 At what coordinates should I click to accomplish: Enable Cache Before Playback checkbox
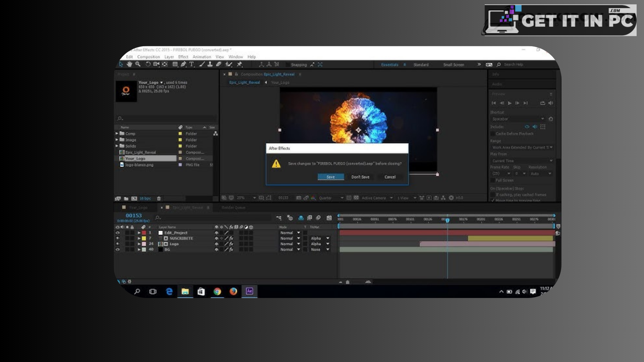coord(493,134)
